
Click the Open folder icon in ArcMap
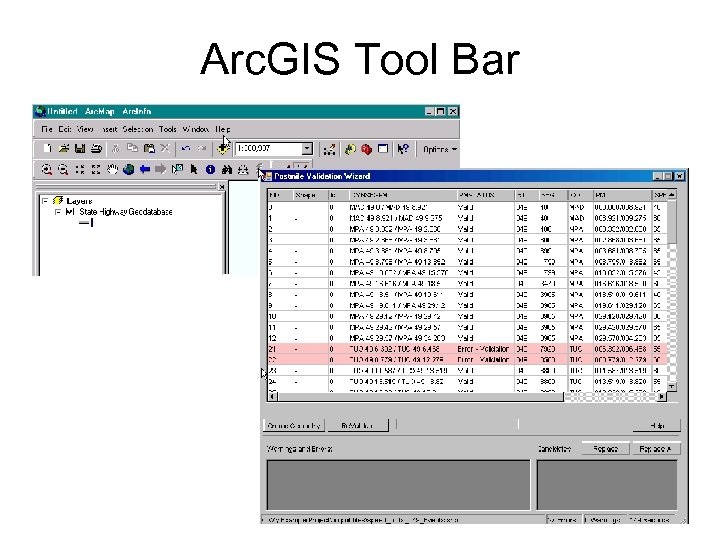64,149
